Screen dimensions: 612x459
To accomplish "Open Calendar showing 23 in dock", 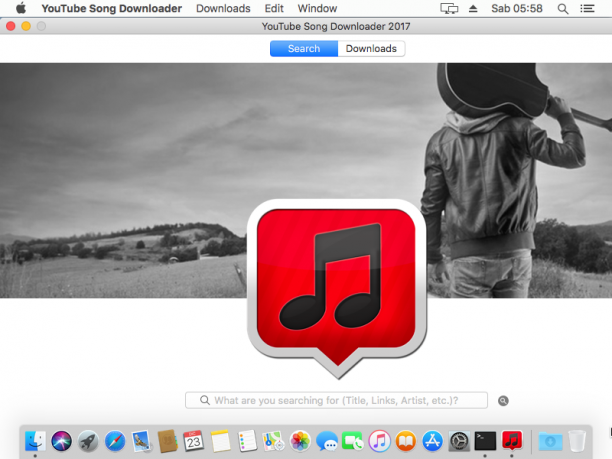I will 194,441.
